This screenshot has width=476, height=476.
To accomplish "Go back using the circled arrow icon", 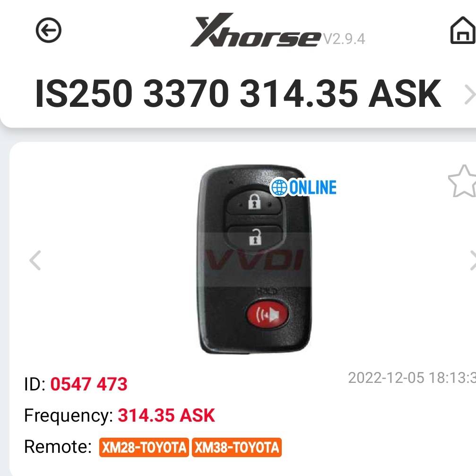I will pos(49,30).
